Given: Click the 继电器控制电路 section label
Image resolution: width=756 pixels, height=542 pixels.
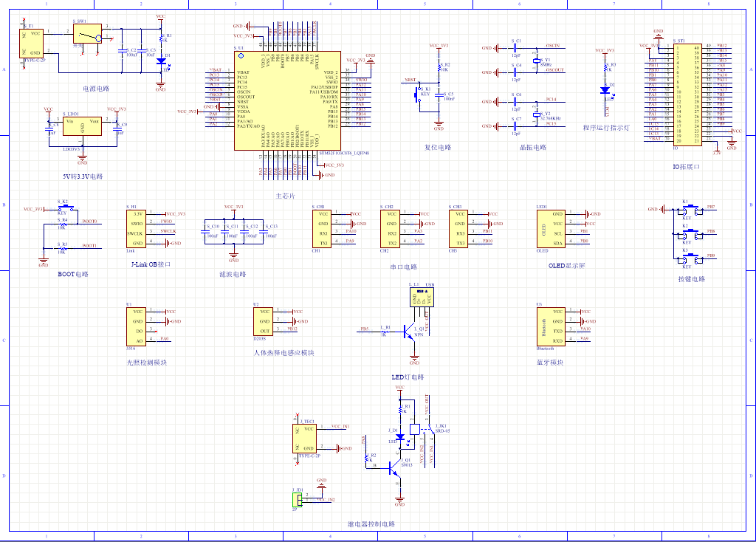Looking at the screenshot, I should [x=371, y=524].
